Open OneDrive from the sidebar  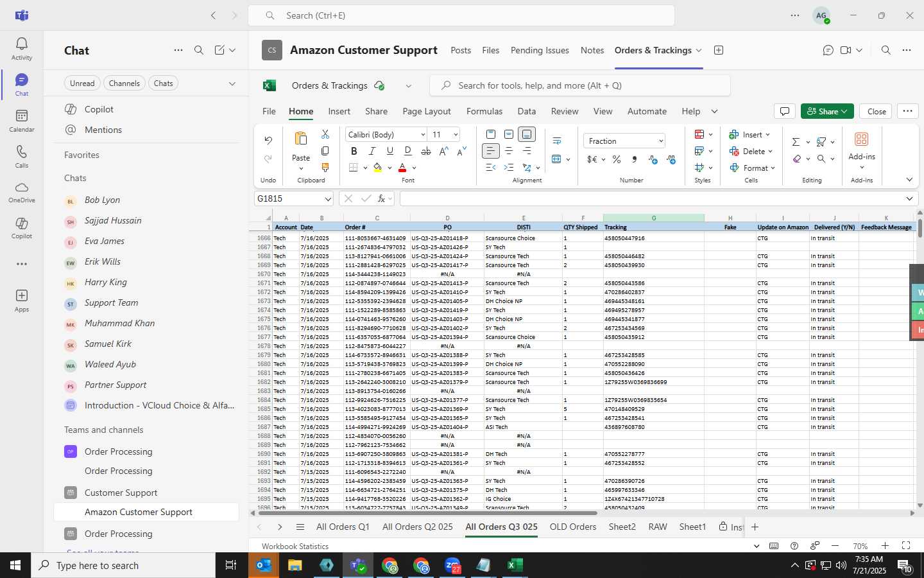[x=21, y=193]
